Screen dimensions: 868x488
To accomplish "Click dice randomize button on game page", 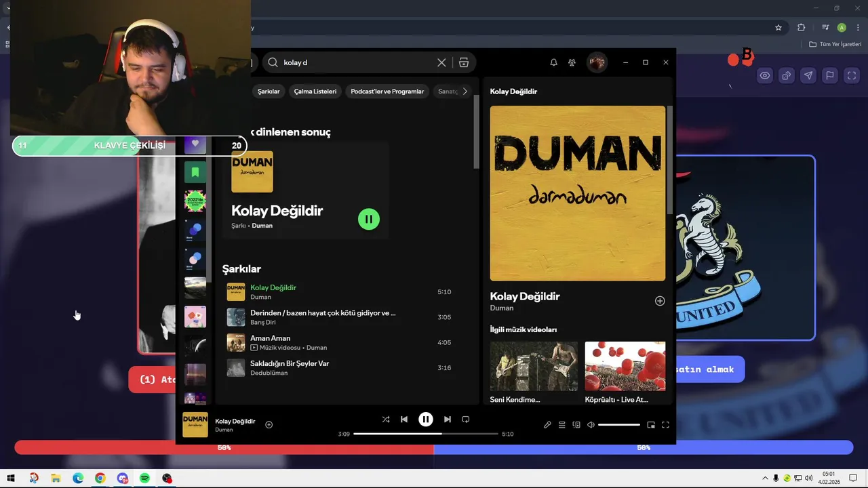I will [787, 75].
